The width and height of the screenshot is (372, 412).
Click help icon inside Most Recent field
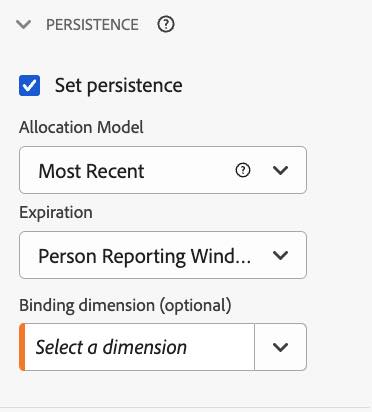coord(243,170)
